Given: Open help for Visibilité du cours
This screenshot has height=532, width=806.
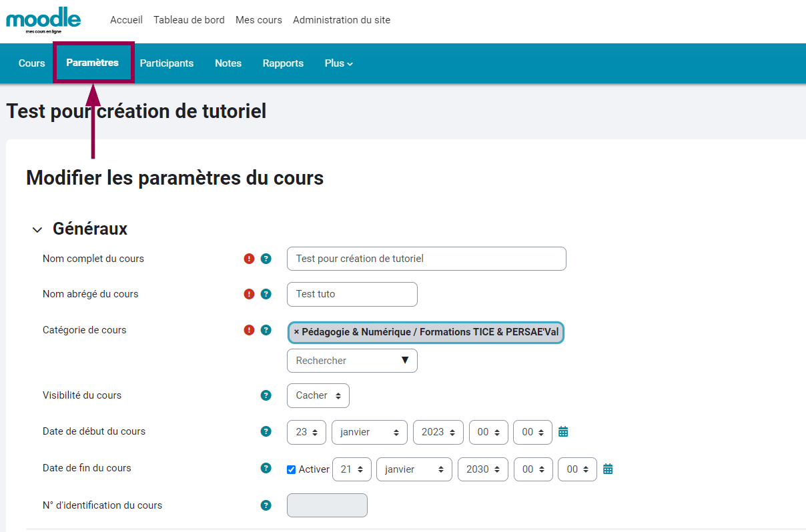Looking at the screenshot, I should 266,395.
